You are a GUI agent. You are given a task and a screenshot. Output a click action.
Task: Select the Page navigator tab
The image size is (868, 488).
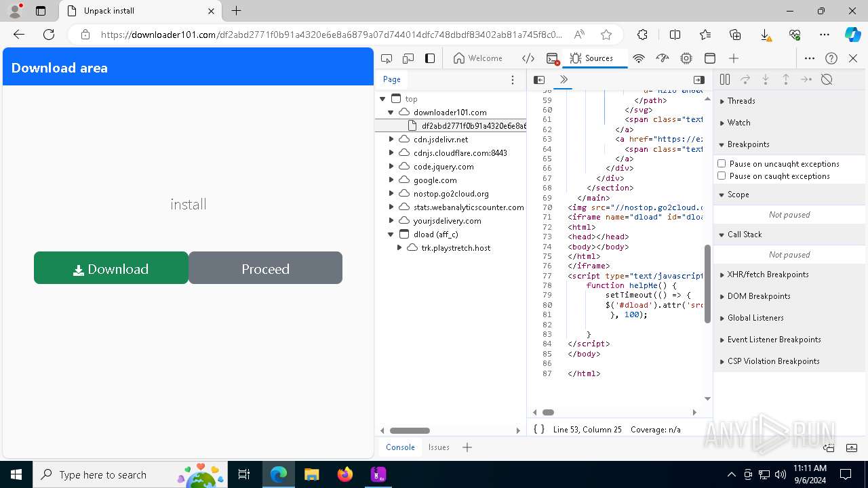point(392,79)
